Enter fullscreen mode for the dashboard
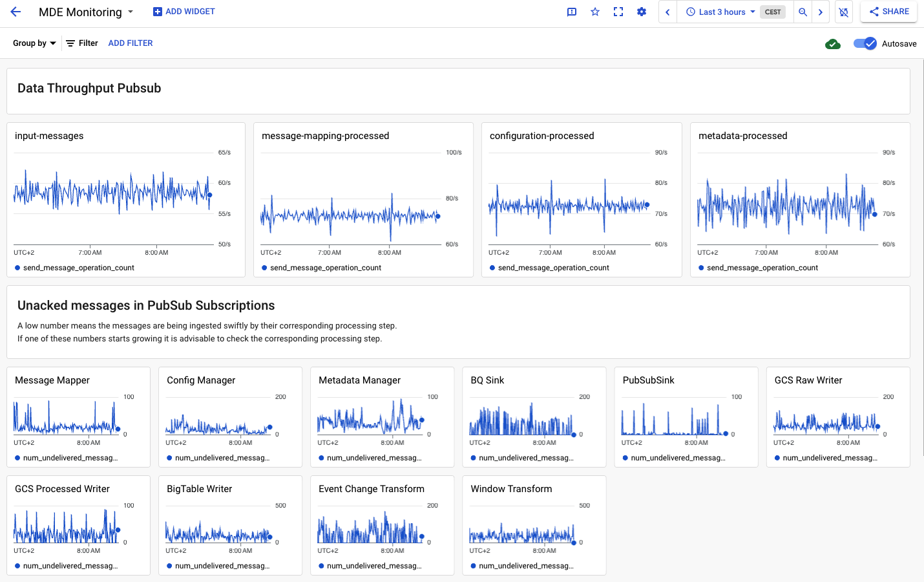The width and height of the screenshot is (924, 582). tap(618, 12)
